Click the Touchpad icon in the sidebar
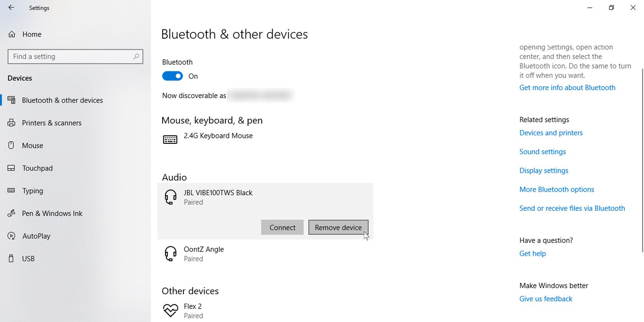 coord(11,168)
